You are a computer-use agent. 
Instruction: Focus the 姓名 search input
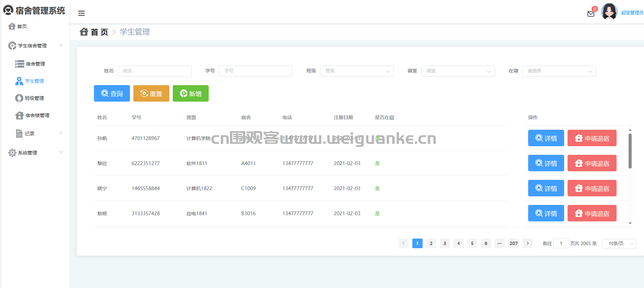point(155,71)
